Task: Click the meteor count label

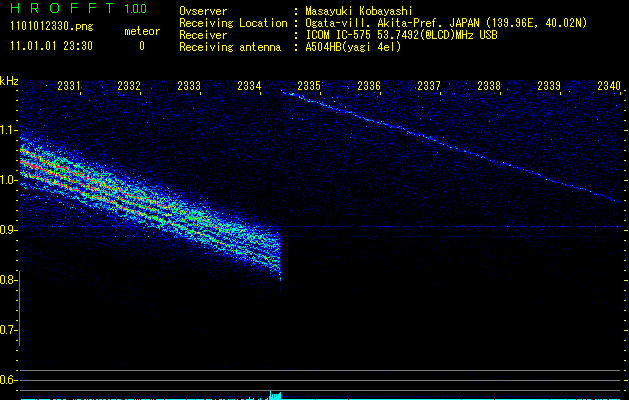Action: tap(142, 31)
